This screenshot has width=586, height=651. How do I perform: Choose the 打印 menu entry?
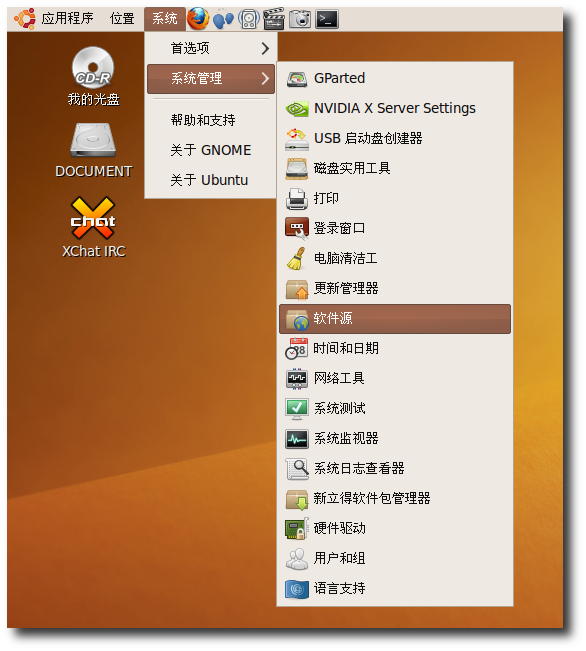[395, 198]
